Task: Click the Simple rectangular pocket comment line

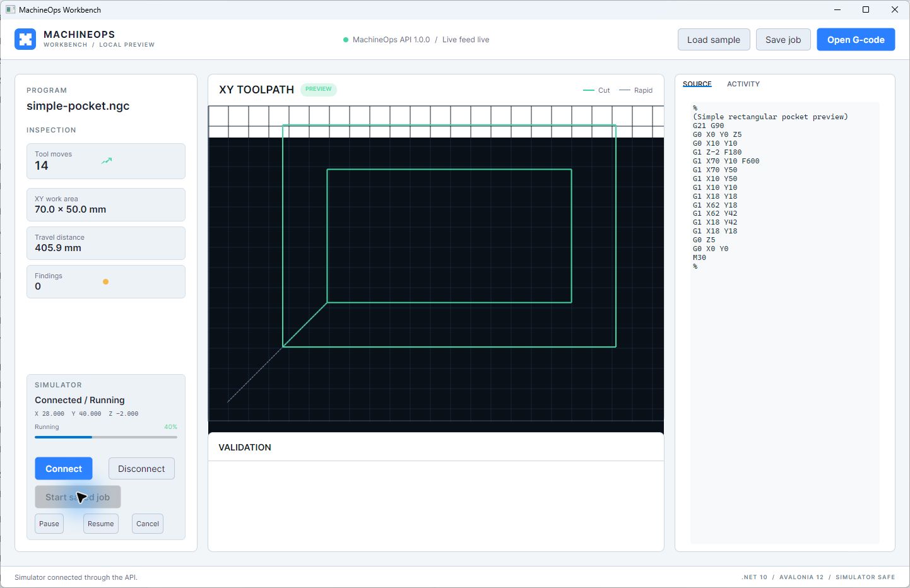Action: click(771, 117)
